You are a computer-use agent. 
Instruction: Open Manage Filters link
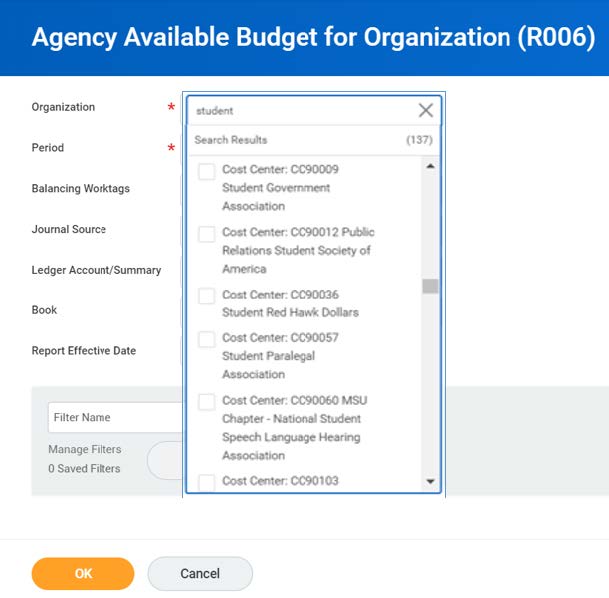[x=84, y=449]
